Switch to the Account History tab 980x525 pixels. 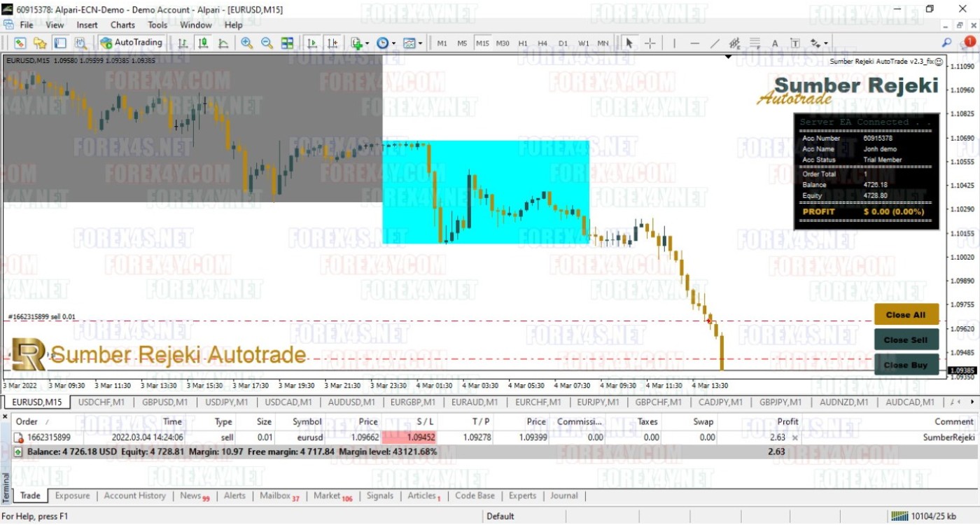pos(134,496)
